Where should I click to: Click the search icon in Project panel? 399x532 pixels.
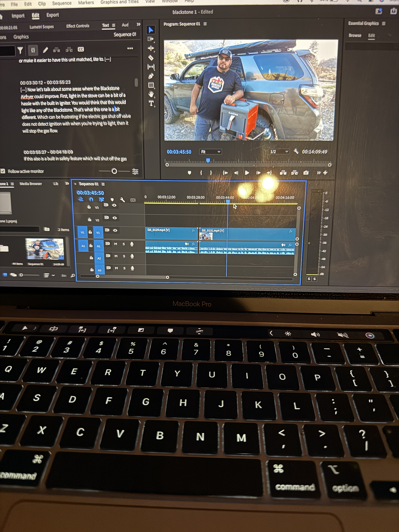tap(73, 276)
